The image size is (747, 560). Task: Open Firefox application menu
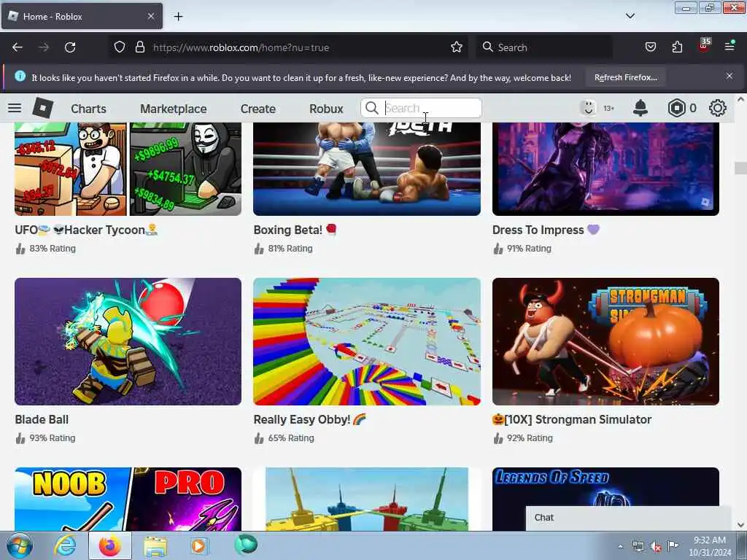click(729, 47)
